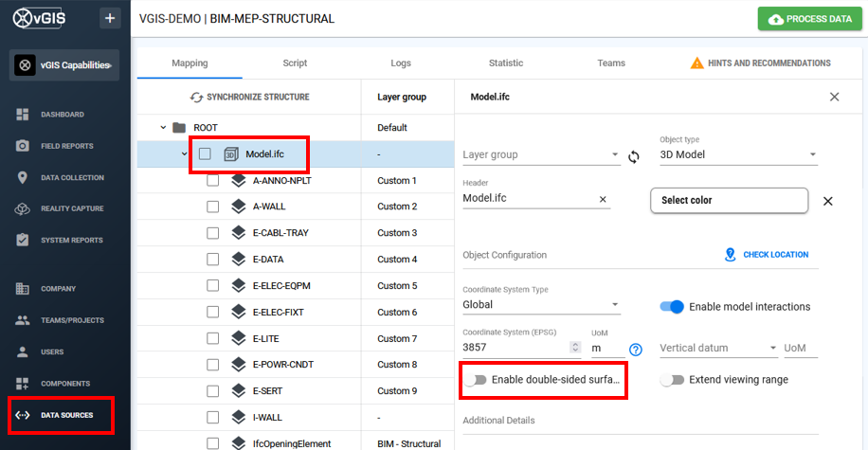Check the E-LITE checkbox
The width and height of the screenshot is (868, 450).
[x=212, y=338]
